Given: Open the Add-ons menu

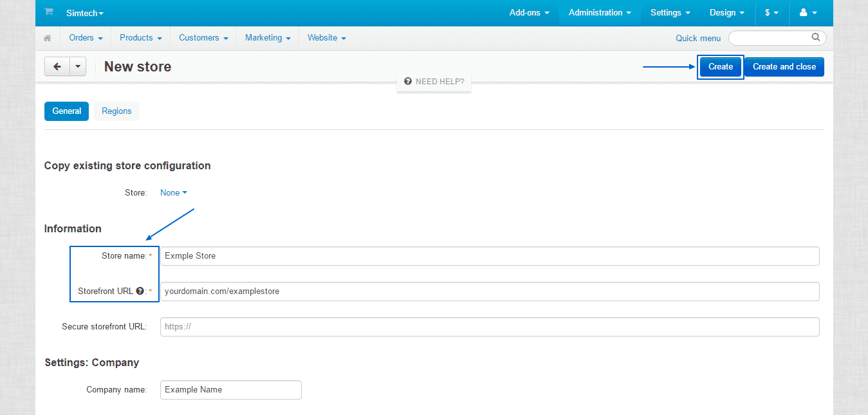Looking at the screenshot, I should tap(529, 12).
